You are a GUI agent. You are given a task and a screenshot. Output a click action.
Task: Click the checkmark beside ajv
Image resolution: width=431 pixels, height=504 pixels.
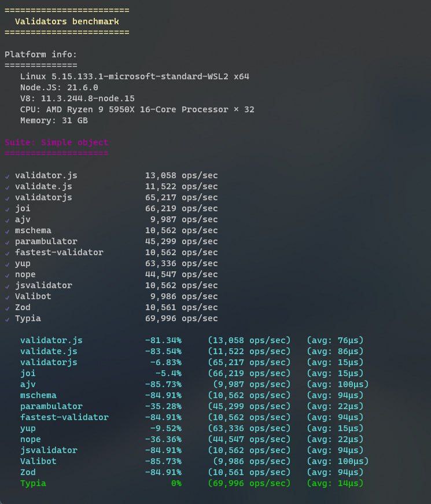pos(7,220)
